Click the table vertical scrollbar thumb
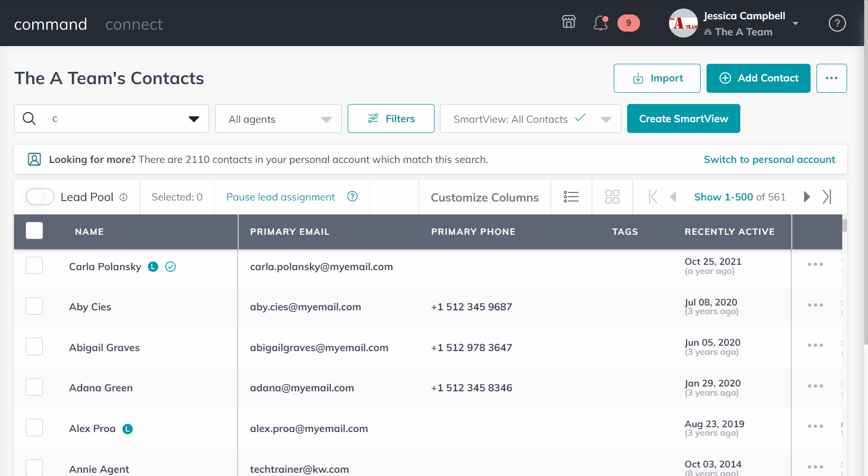The width and height of the screenshot is (868, 476). [x=844, y=225]
